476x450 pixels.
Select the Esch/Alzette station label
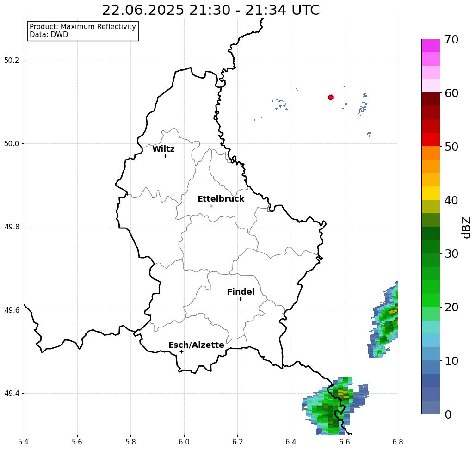coord(196,345)
